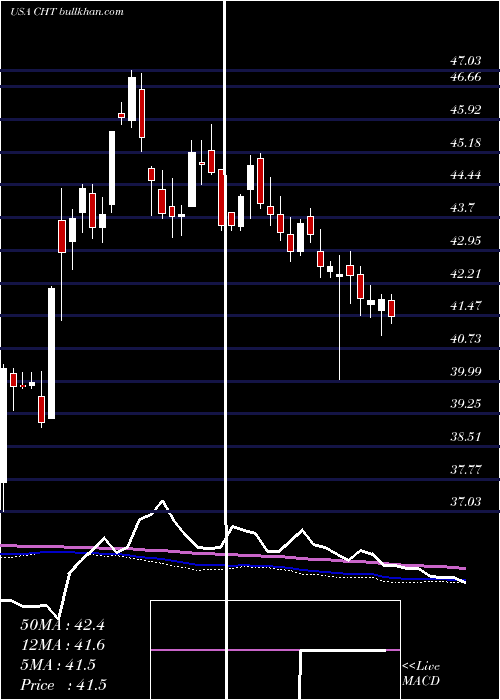Screen dimensions: 500x700
Task: Click the 41.47 price axis label
Action: tap(465, 306)
